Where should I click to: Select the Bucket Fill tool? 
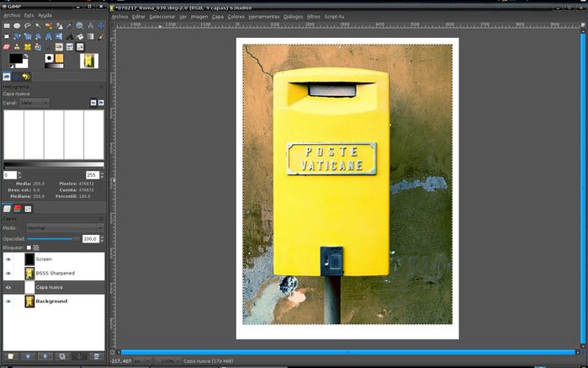80,36
